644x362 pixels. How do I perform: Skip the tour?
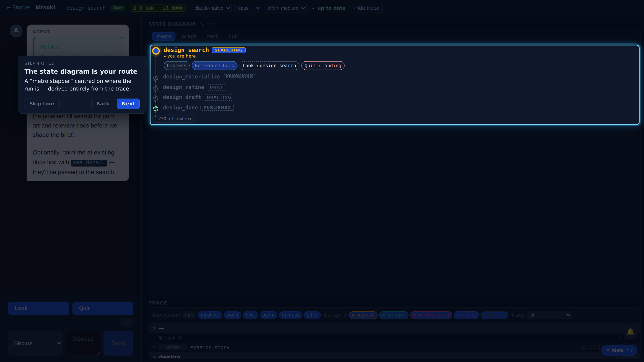pyautogui.click(x=42, y=104)
